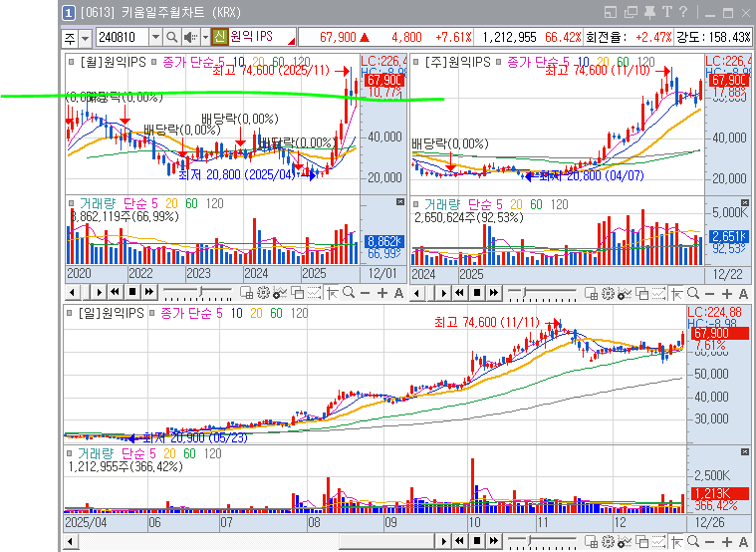Click the 60 moving-average label in weekly chart
This screenshot has width=756, height=552.
point(623,62)
